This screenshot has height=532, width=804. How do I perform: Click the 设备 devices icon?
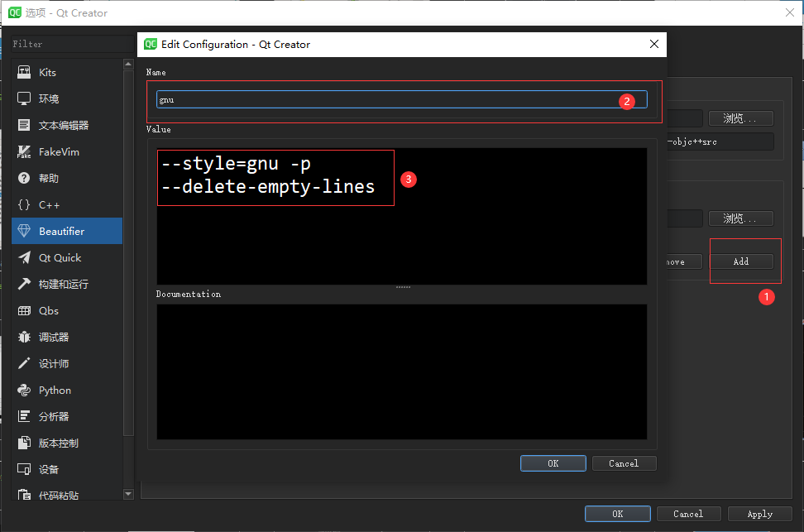pyautogui.click(x=24, y=469)
